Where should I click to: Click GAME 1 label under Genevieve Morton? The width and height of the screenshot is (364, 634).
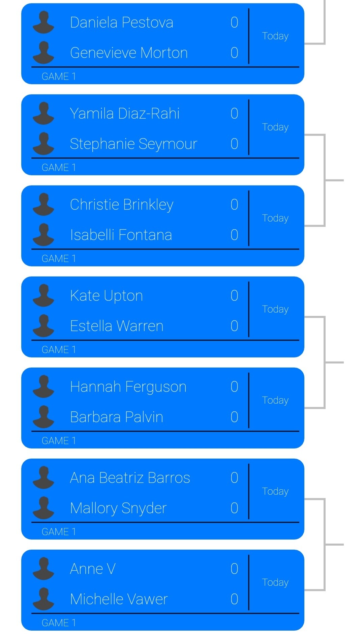[x=59, y=77]
